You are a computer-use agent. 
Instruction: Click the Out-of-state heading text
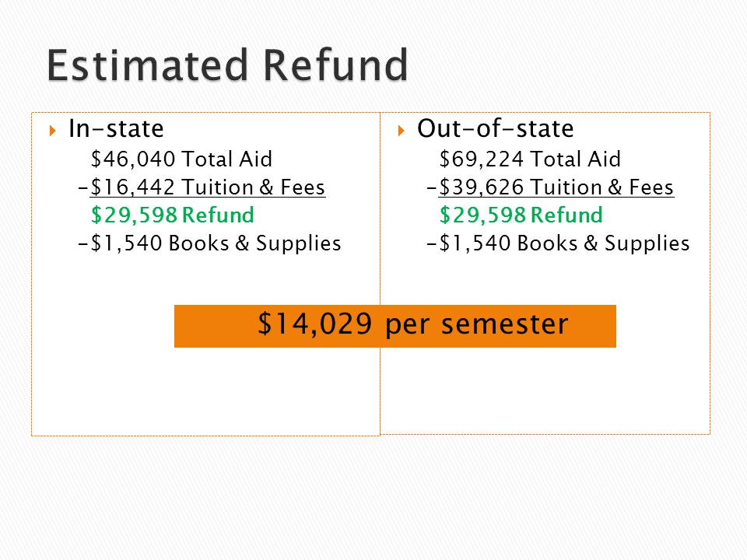click(x=496, y=128)
